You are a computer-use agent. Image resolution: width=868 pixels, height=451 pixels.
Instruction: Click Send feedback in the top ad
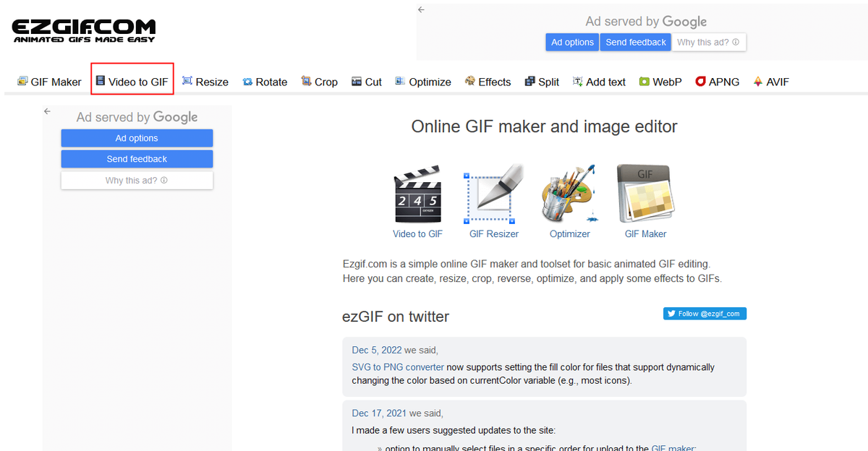click(x=636, y=42)
